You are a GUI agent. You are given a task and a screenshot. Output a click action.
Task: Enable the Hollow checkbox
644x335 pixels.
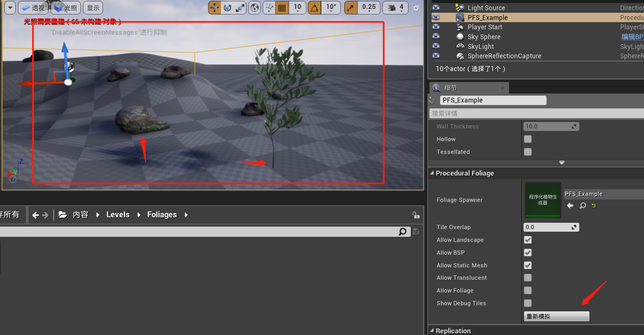coord(528,139)
